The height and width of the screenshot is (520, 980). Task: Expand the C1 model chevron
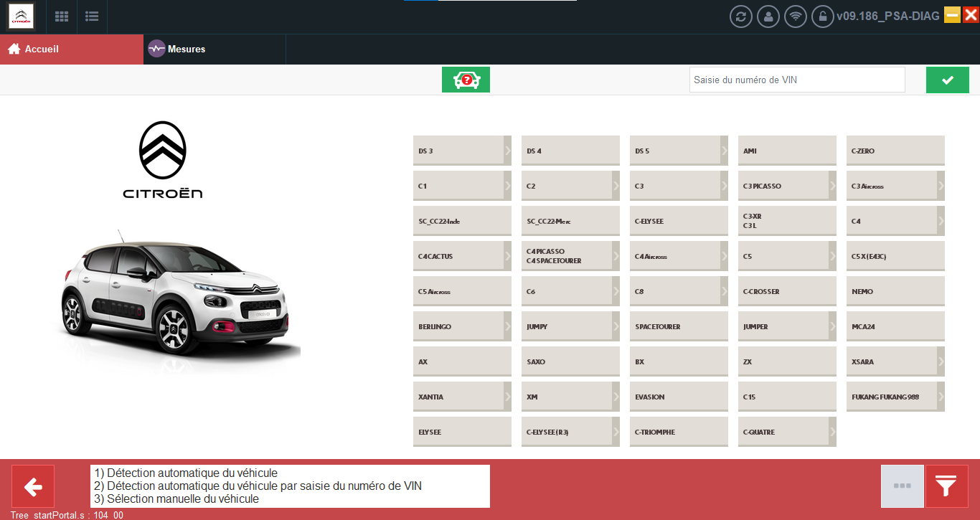pos(507,186)
